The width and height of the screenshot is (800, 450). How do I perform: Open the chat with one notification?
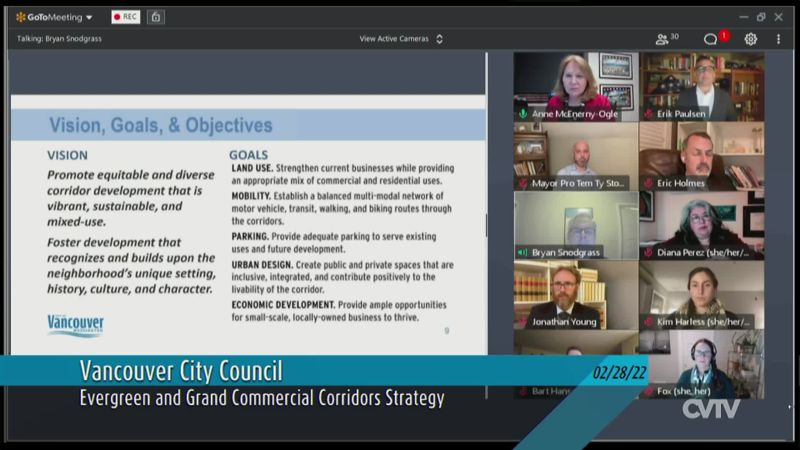pyautogui.click(x=716, y=38)
